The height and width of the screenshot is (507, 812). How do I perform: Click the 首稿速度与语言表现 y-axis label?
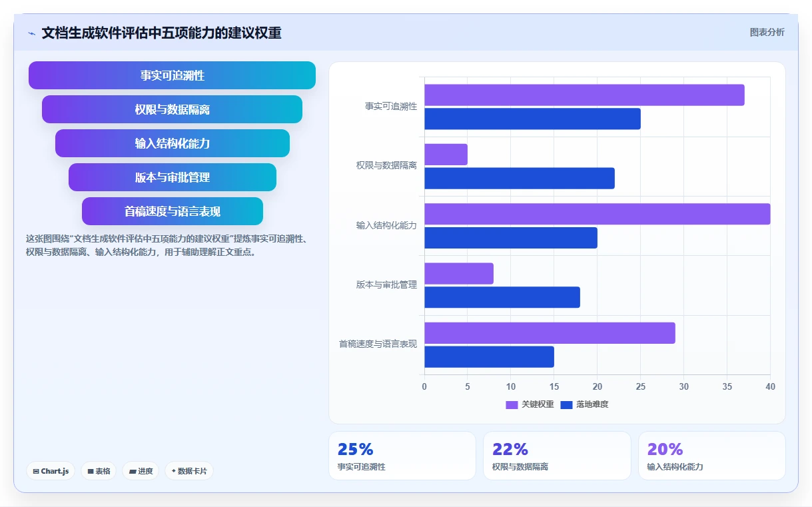click(x=378, y=344)
